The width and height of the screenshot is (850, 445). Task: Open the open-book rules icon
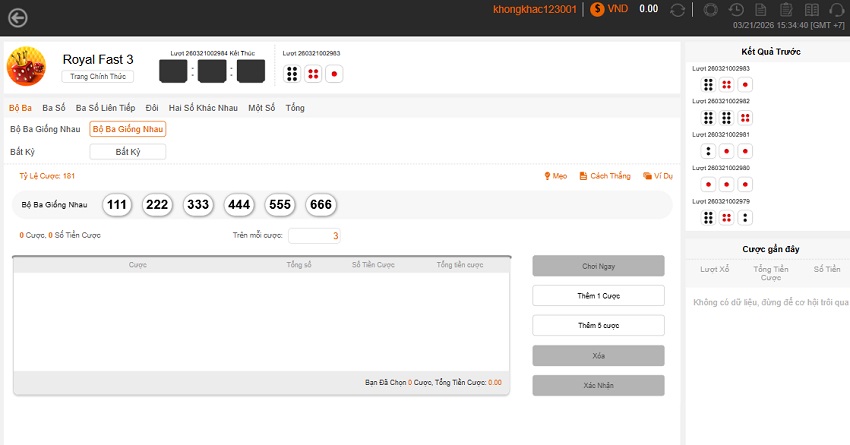(x=812, y=10)
